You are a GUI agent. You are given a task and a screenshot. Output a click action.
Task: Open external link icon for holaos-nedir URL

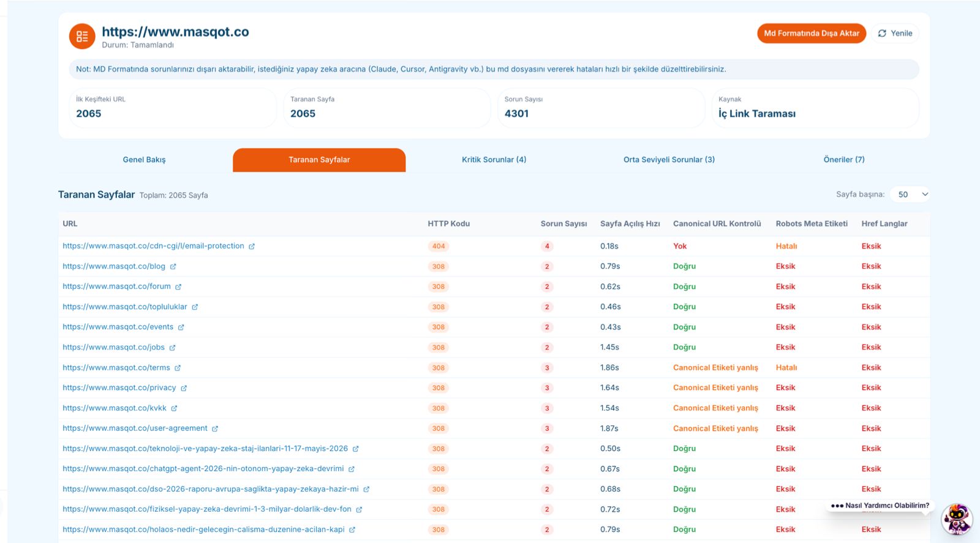pos(352,530)
